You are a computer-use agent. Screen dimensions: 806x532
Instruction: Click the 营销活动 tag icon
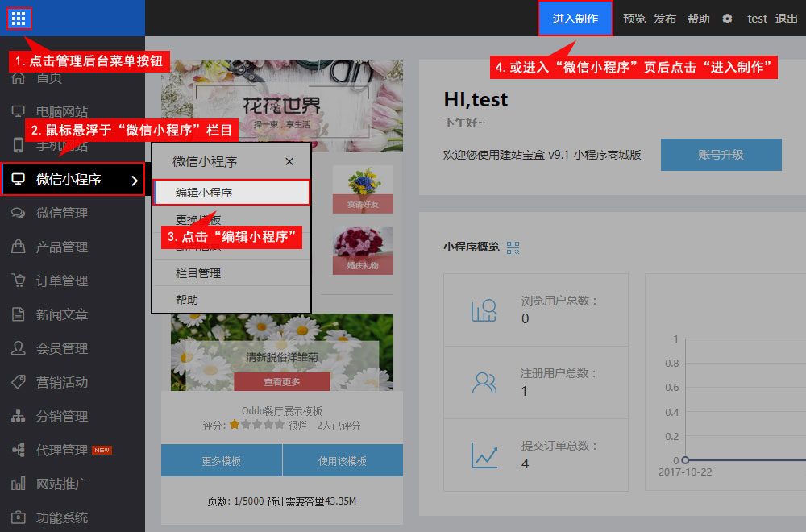pos(18,383)
